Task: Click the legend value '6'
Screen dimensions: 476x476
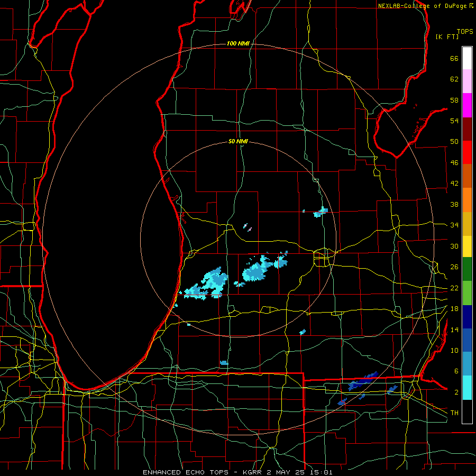Action: [456, 371]
